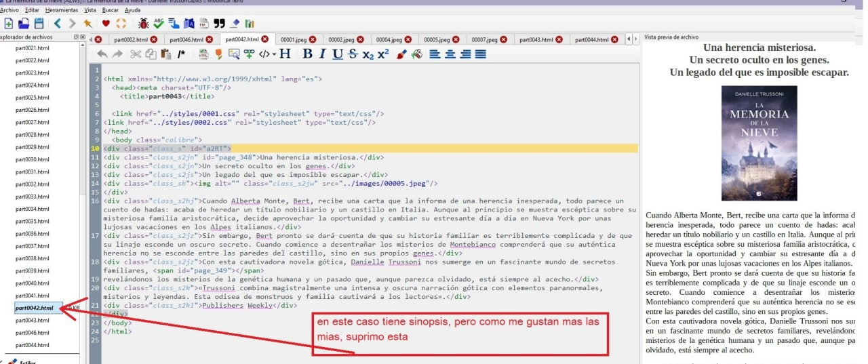Choose the background color paint bucket
The image size is (868, 364).
point(417,54)
